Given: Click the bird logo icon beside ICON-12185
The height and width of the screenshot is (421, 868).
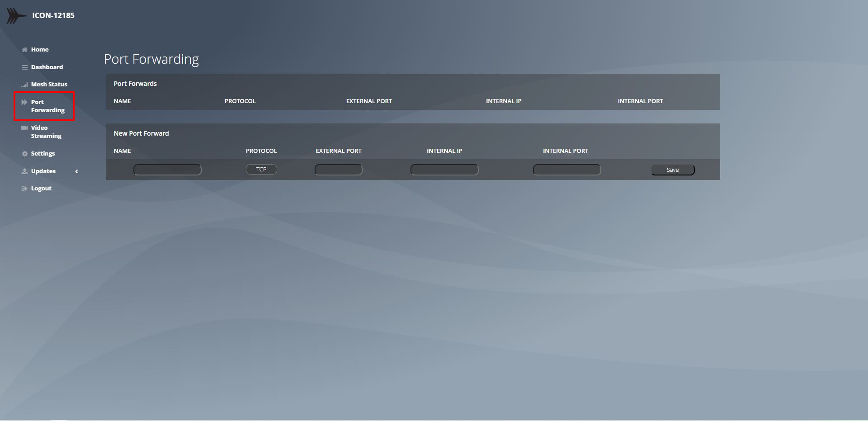Looking at the screenshot, I should click(16, 15).
